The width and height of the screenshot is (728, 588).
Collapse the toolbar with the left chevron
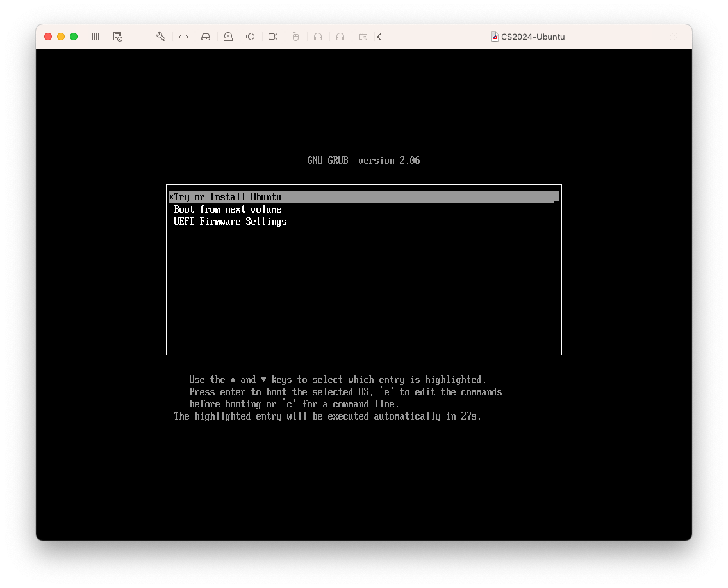pyautogui.click(x=379, y=37)
